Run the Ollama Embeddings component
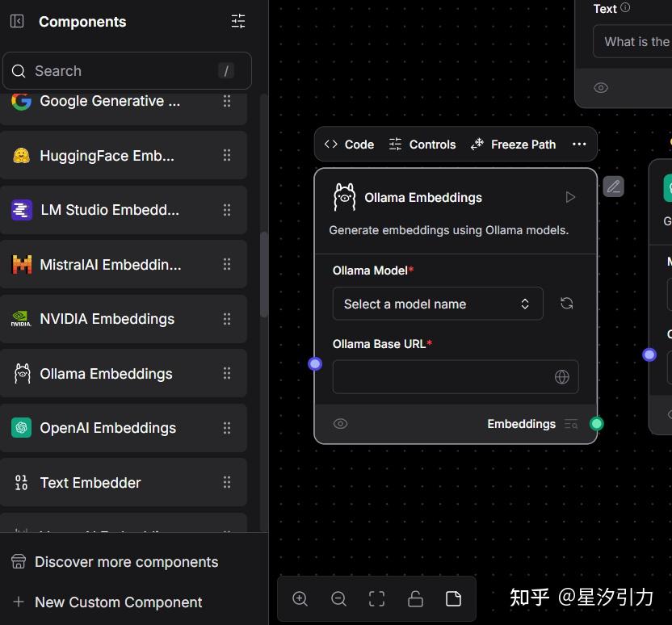Viewport: 672px width, 625px height. tap(570, 196)
